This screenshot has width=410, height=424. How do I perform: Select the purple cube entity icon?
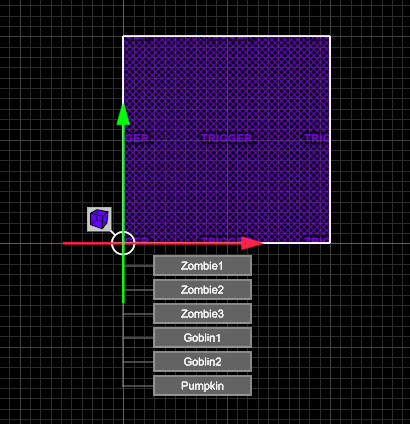pos(99,219)
